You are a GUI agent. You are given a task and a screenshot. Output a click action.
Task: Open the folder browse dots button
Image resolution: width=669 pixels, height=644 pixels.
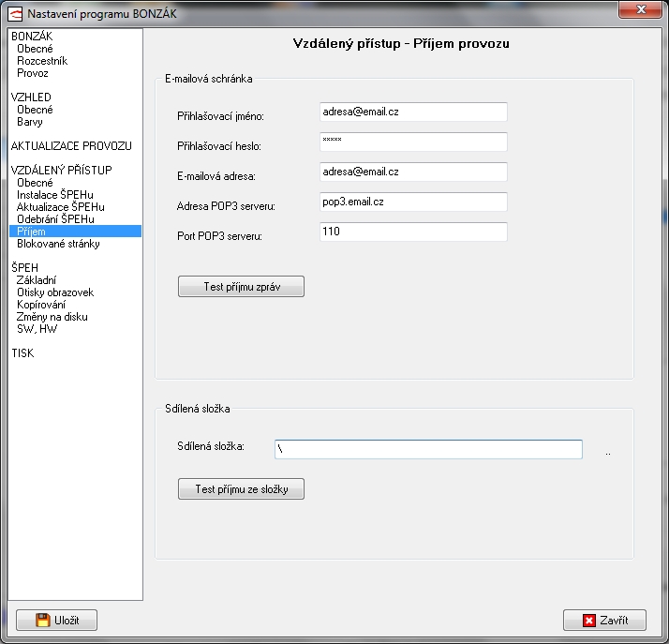click(608, 453)
